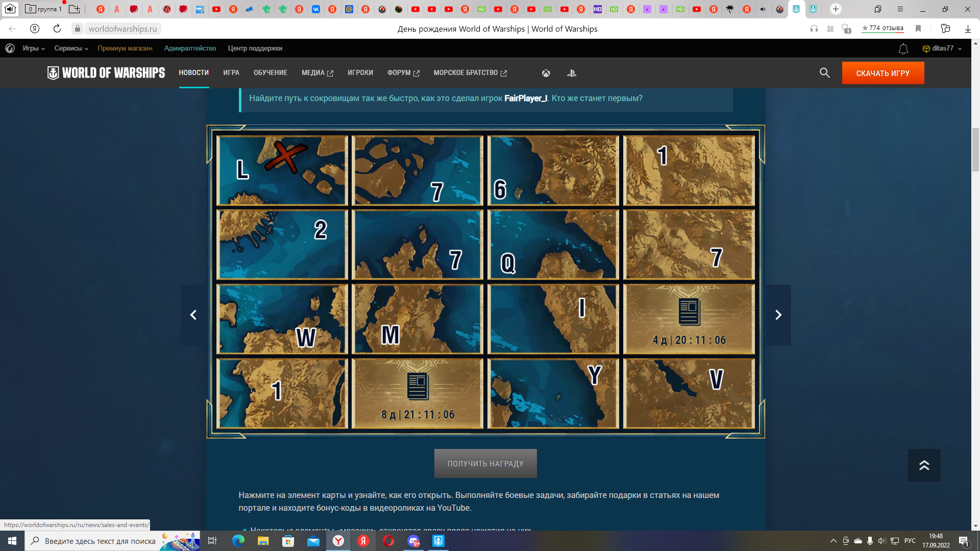The image size is (980, 551).
Task: Select map tile labeled Q
Action: click(553, 245)
